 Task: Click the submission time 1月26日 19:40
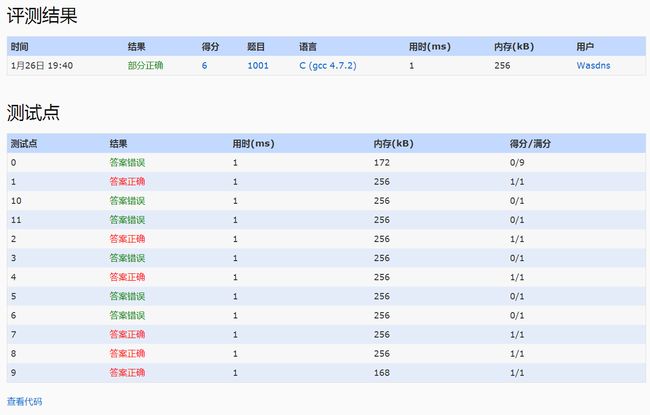click(42, 66)
